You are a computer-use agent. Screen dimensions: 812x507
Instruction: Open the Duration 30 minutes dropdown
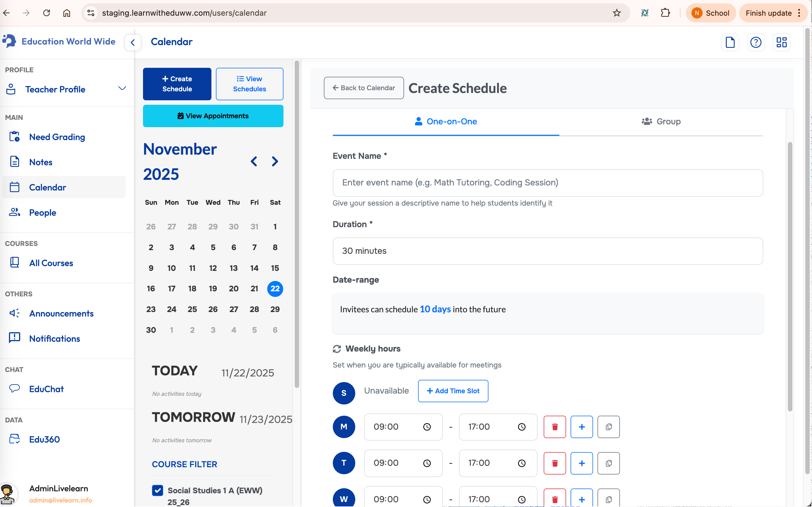[x=547, y=251]
